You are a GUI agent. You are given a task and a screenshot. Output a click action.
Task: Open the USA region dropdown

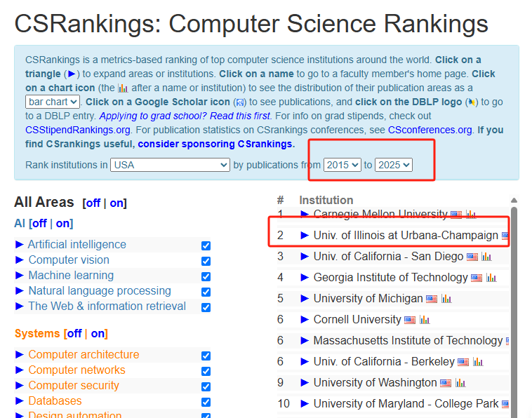171,165
